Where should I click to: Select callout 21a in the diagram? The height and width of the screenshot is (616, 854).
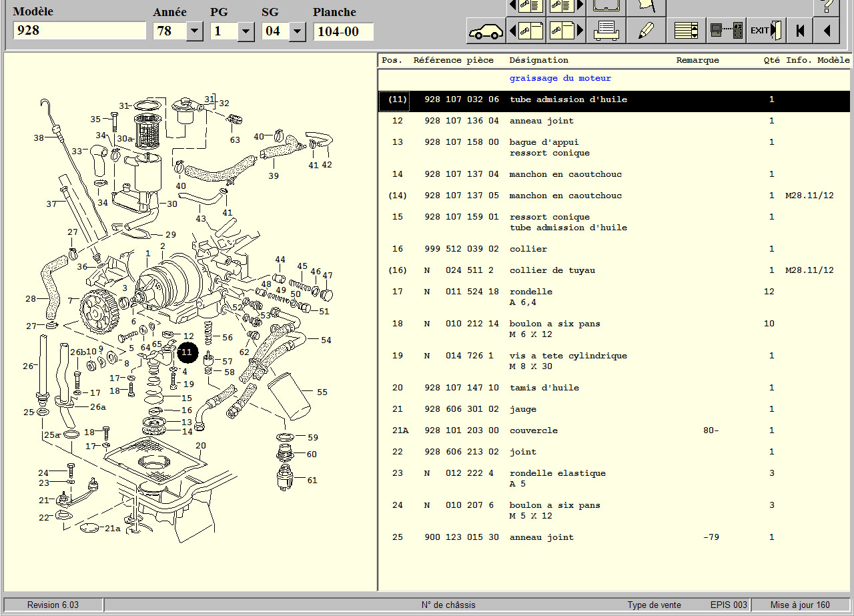(x=113, y=528)
